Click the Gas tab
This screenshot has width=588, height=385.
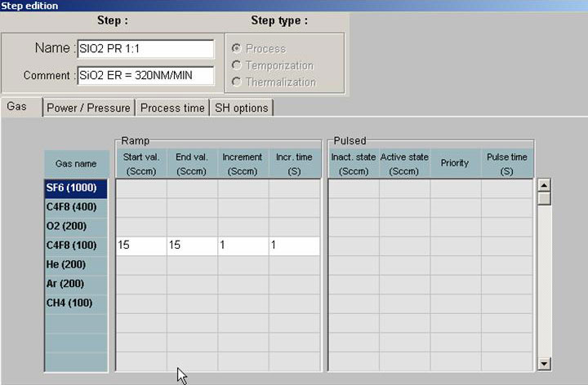point(20,108)
